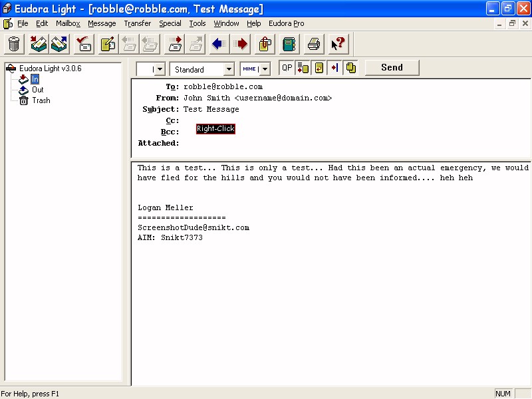Click the signature name Logan Meller
The image size is (532, 399).
click(165, 207)
